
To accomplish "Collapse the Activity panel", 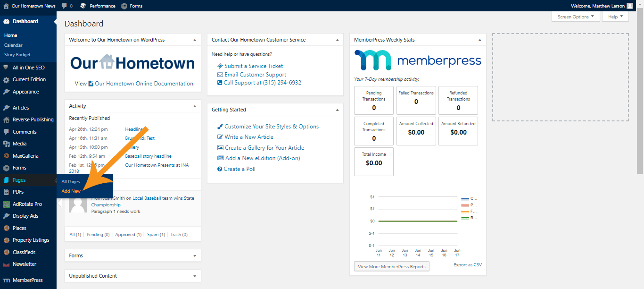I will [x=195, y=106].
